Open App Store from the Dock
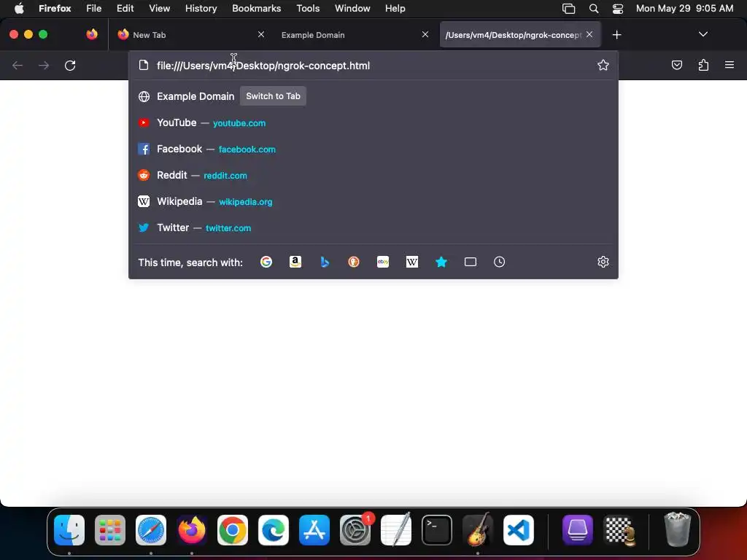The width and height of the screenshot is (747, 560). pyautogui.click(x=314, y=530)
